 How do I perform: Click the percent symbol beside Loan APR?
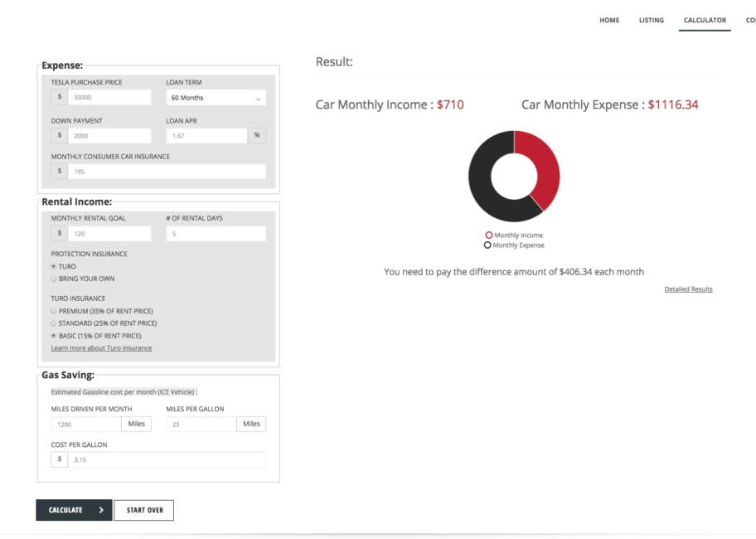click(256, 135)
